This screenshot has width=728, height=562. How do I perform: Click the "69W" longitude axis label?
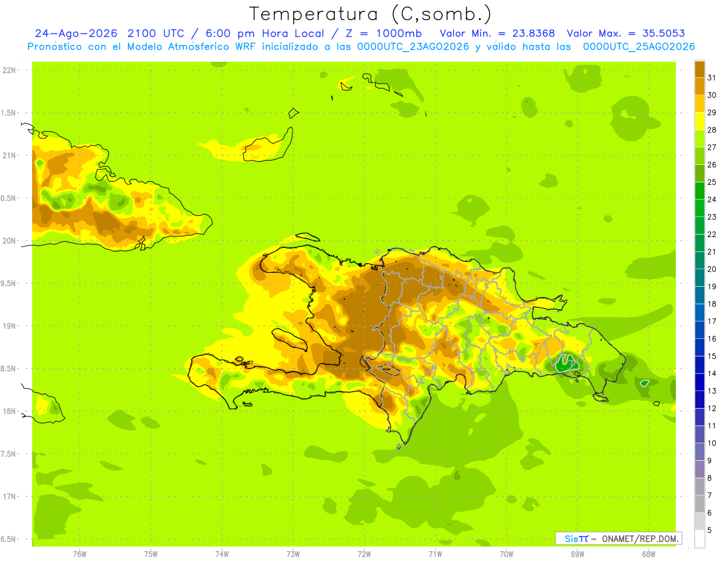(x=577, y=554)
